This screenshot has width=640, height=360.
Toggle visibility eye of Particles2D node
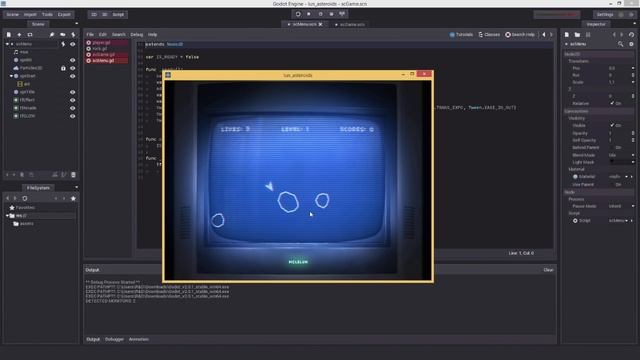(x=73, y=68)
